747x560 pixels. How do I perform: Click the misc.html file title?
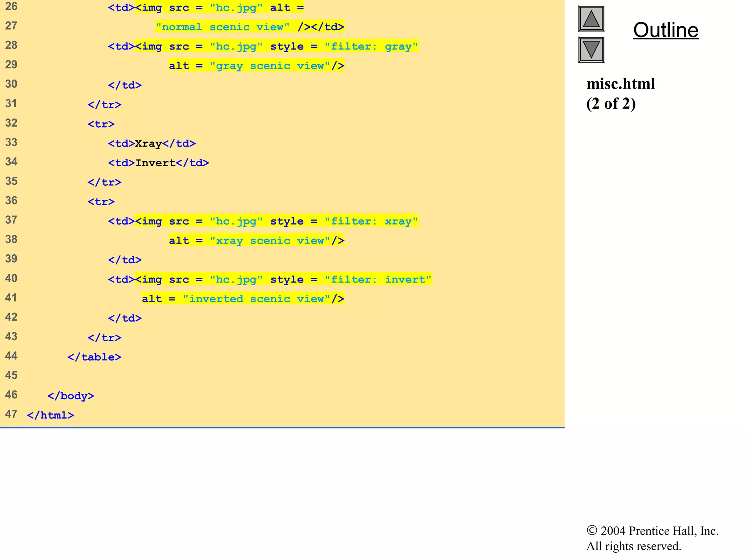(620, 84)
